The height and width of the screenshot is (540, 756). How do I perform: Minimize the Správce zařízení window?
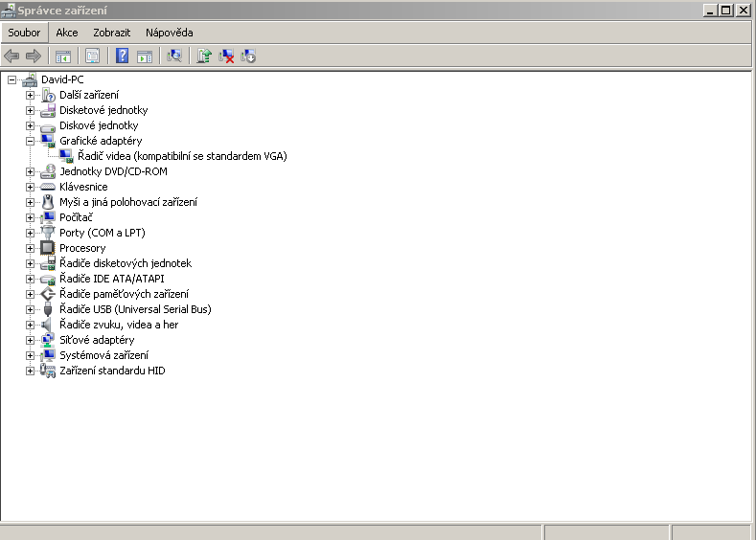coord(710,11)
